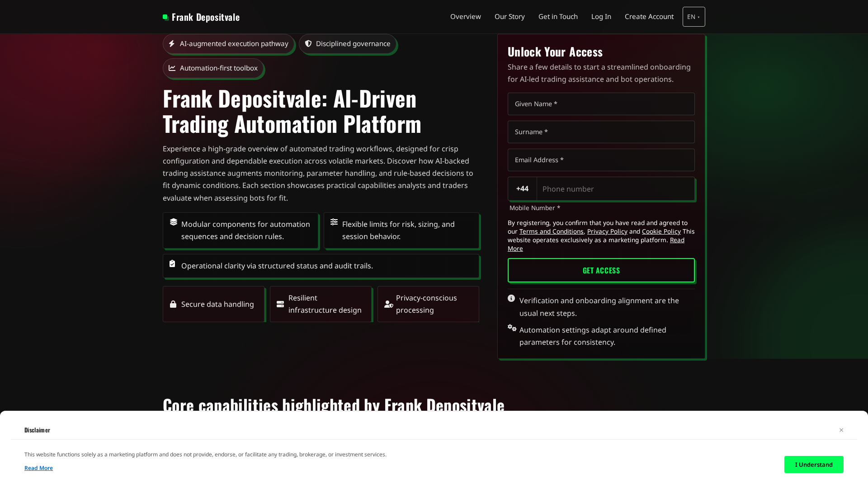
Task: Click the Unlock Your Access heading
Action: click(555, 52)
